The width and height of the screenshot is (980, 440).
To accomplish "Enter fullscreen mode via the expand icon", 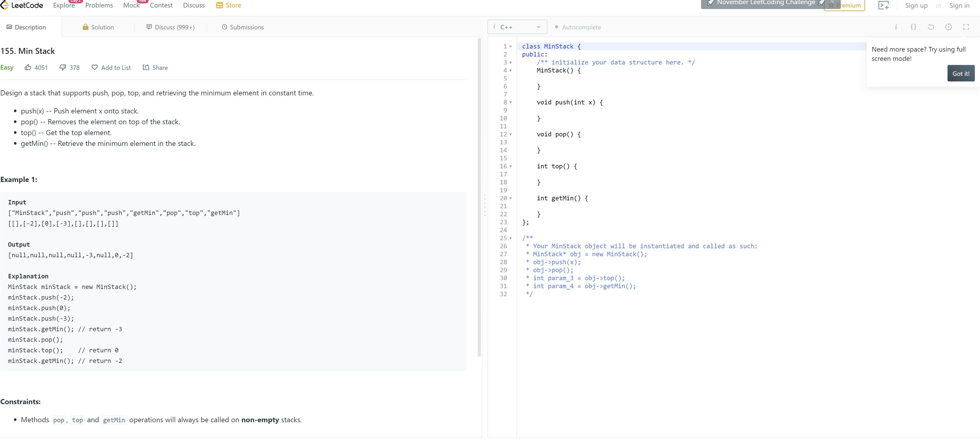I will pyautogui.click(x=966, y=27).
